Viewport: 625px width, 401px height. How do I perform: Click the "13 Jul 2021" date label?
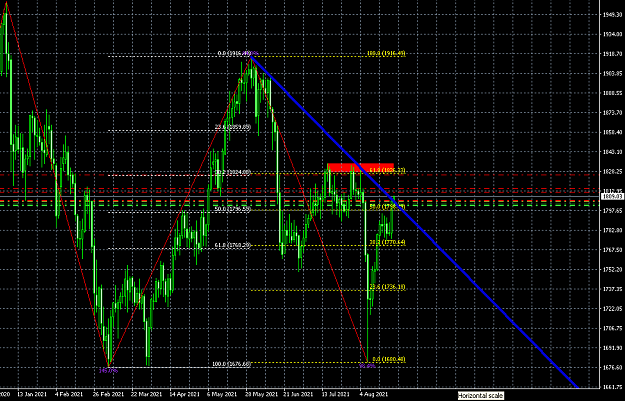pyautogui.click(x=336, y=394)
